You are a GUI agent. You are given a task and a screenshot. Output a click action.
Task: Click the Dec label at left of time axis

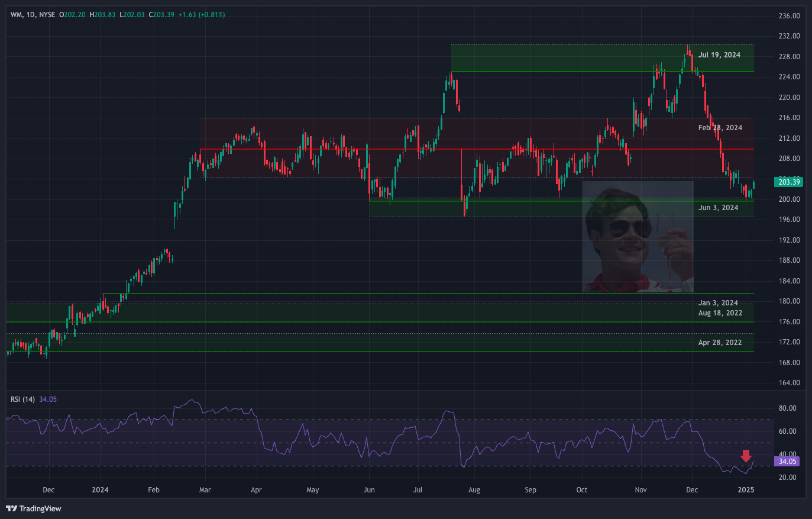48,490
